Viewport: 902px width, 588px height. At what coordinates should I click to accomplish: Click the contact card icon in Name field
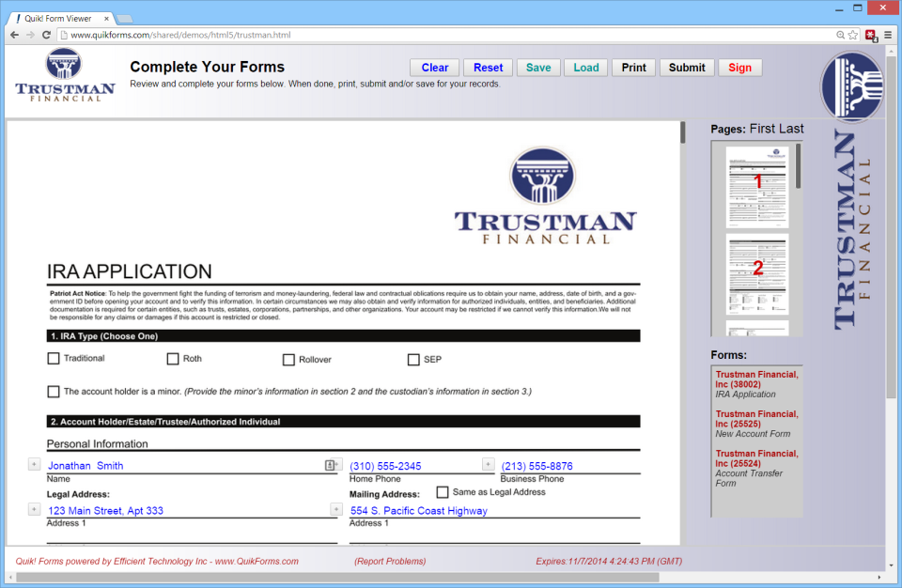[x=330, y=465]
